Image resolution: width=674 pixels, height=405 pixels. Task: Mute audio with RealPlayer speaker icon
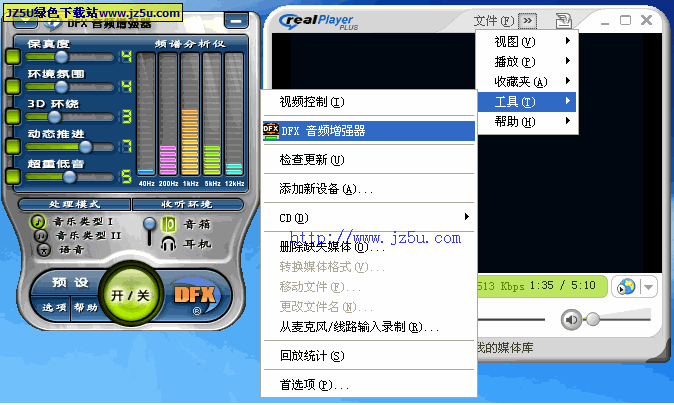(x=571, y=319)
